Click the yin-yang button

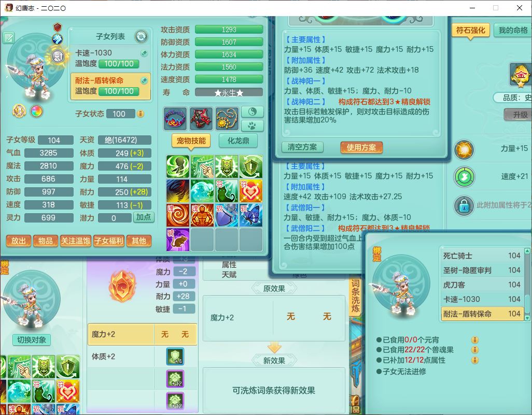point(252,112)
